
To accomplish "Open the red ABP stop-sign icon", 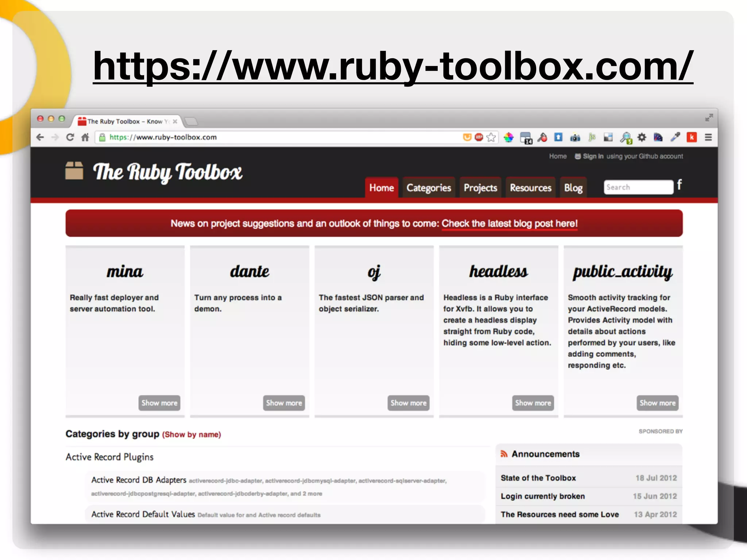I will [x=479, y=137].
